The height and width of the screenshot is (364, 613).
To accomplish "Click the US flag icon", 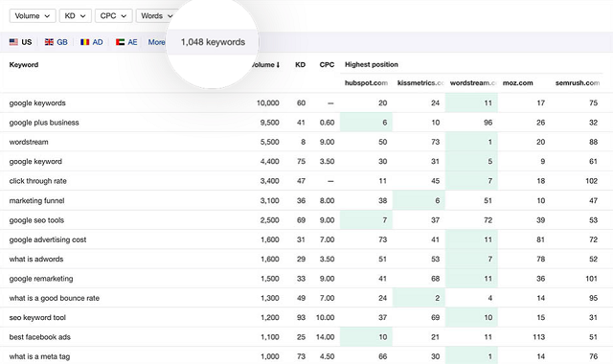I will click(x=13, y=42).
